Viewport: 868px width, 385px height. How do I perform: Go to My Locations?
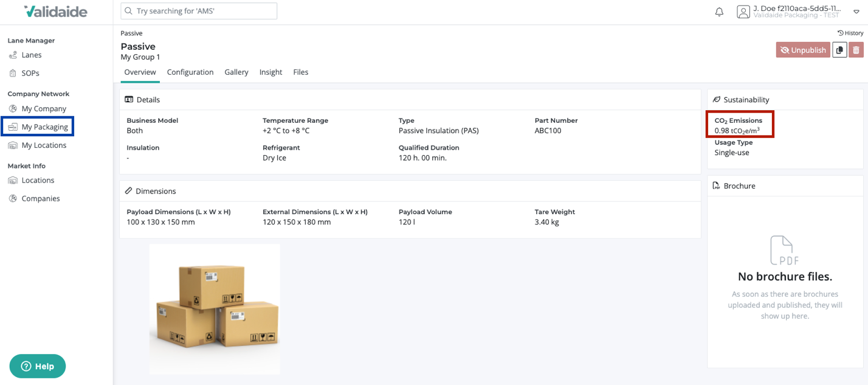pyautogui.click(x=44, y=145)
